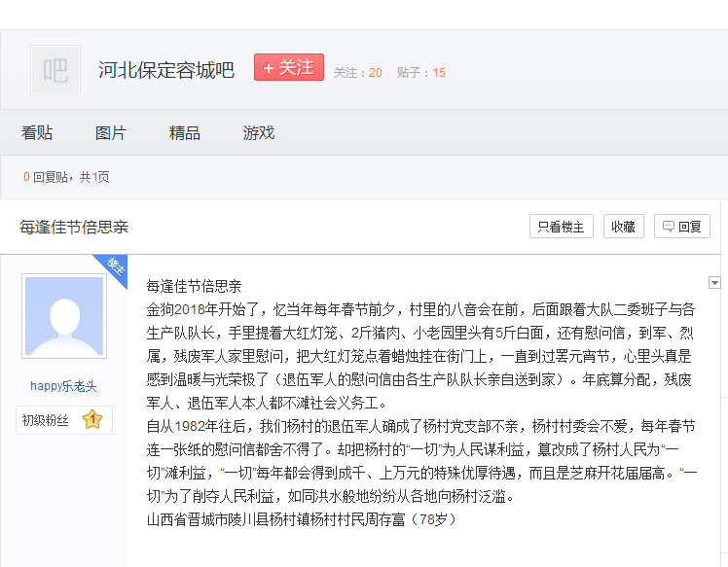Screen dimensions: 728x567
Task: Click the thread title 每逢佳节倍思亲 in header
Action: [x=74, y=227]
